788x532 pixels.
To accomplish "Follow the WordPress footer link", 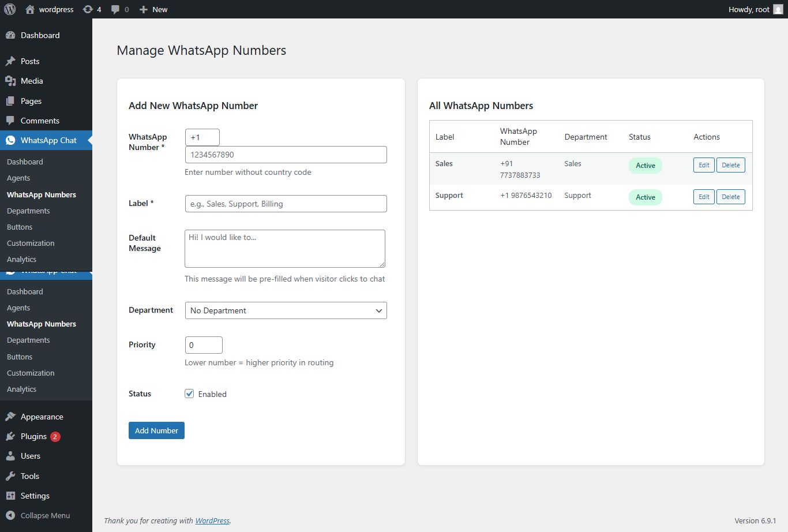I will tap(212, 520).
